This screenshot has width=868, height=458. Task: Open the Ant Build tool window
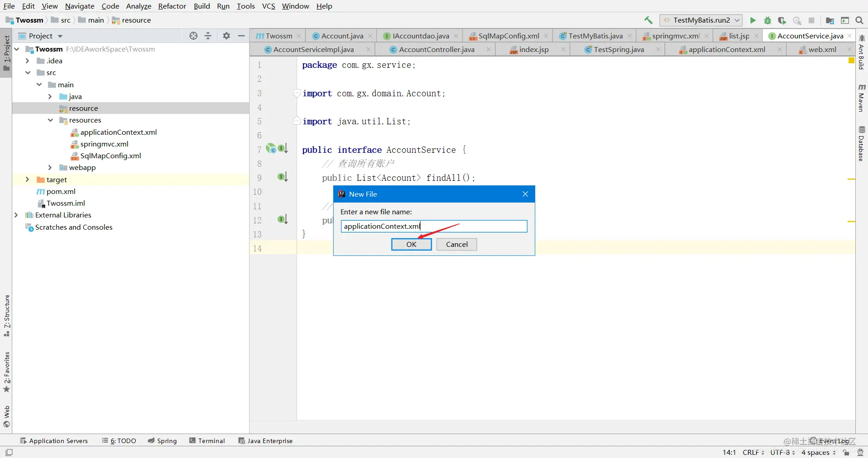point(862,52)
